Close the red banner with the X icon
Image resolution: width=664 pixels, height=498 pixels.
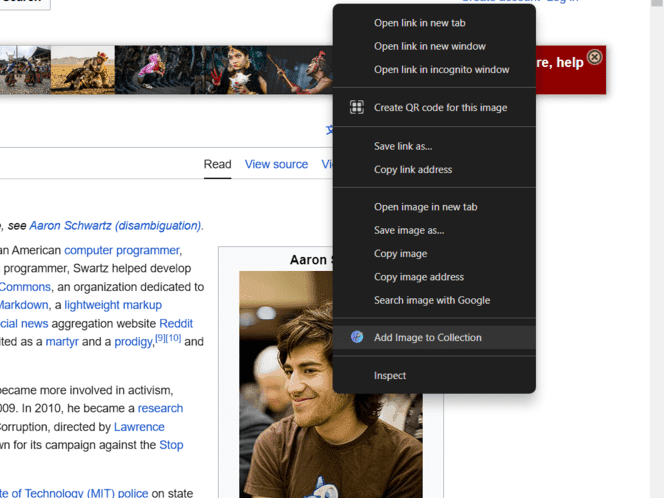595,57
